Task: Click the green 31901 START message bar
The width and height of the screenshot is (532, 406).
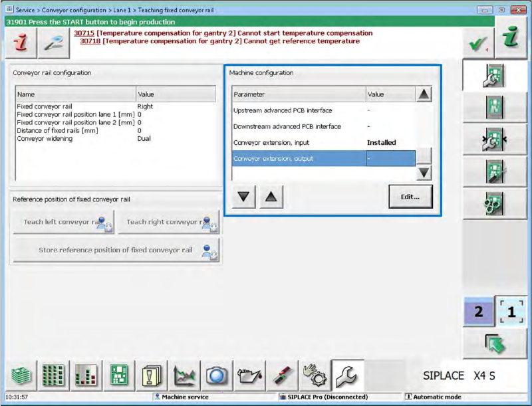Action: [x=249, y=22]
